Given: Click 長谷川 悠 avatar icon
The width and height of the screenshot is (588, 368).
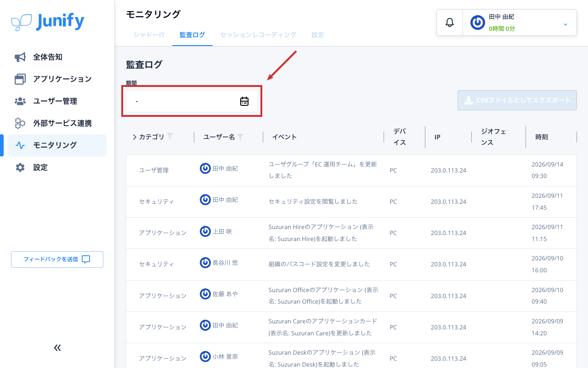Looking at the screenshot, I should [205, 263].
